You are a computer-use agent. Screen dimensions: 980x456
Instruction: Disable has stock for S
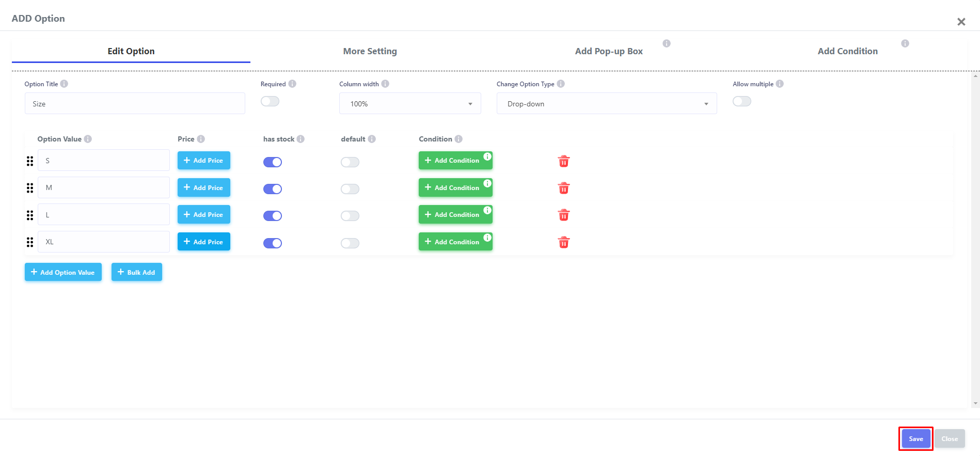click(273, 162)
